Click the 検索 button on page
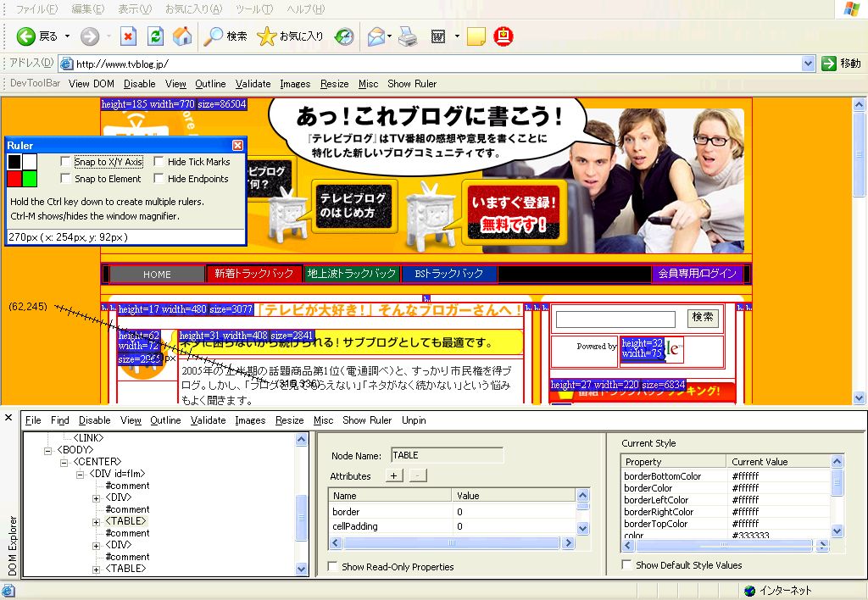This screenshot has width=868, height=600. [703, 318]
